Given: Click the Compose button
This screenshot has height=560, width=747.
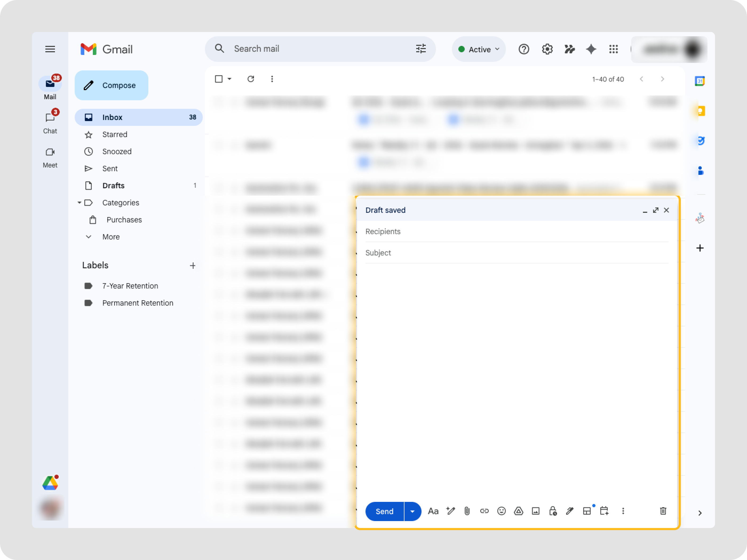Looking at the screenshot, I should tap(112, 85).
